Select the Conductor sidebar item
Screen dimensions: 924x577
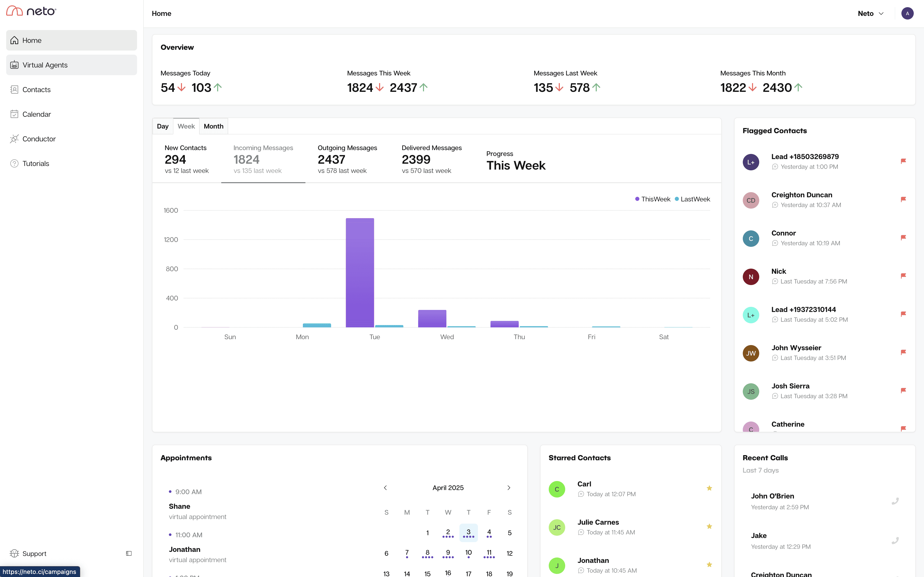point(38,139)
